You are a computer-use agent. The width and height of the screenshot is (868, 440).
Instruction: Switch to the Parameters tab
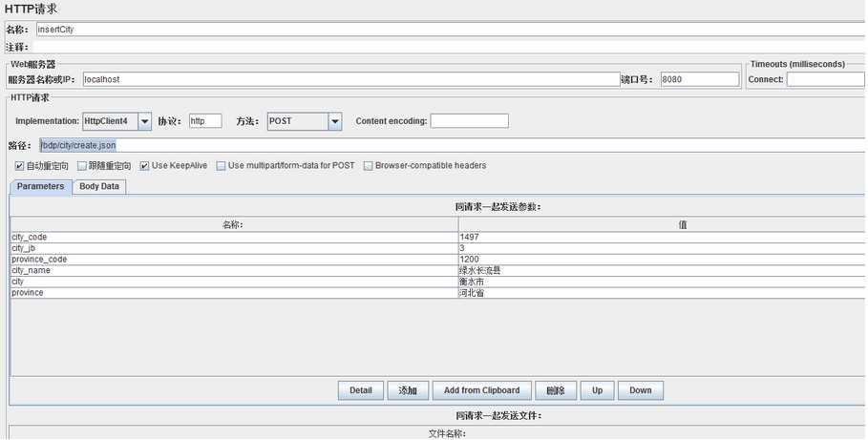click(x=40, y=187)
